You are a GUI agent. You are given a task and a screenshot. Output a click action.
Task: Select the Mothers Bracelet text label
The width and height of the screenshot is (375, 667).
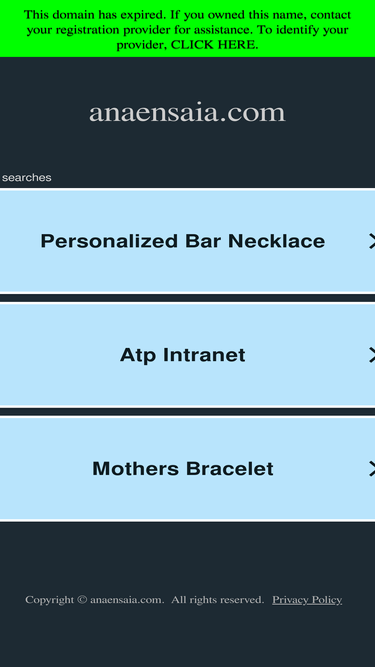point(183,469)
